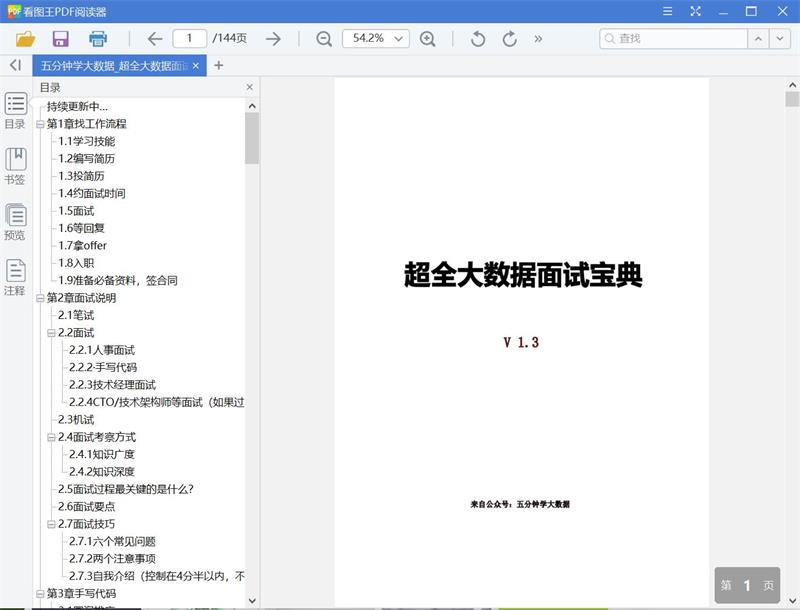Go to next page arrow
The width and height of the screenshot is (800, 610).
pyautogui.click(x=273, y=39)
